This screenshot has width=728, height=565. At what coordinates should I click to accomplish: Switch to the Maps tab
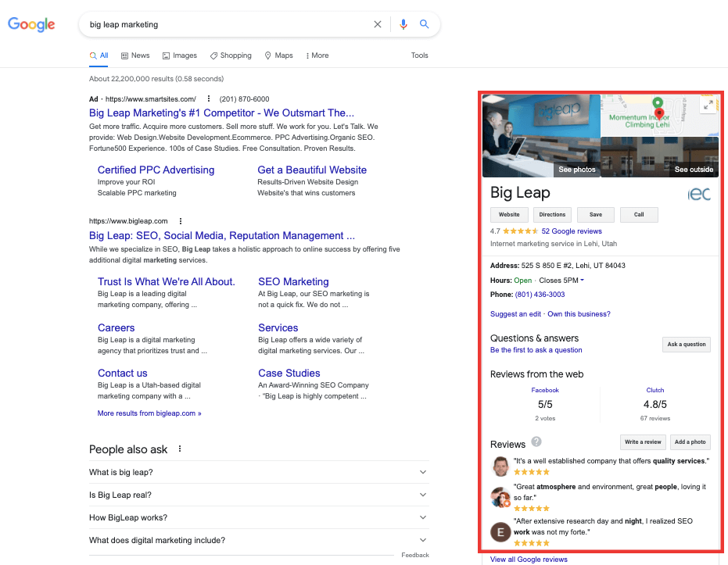(279, 55)
